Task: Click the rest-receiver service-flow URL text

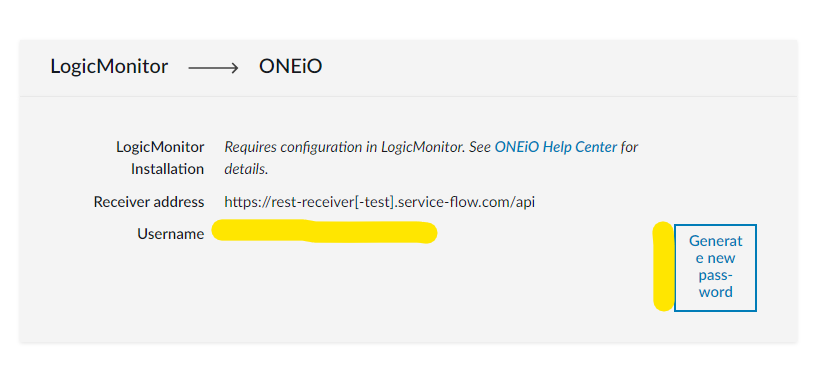Action: click(x=380, y=202)
